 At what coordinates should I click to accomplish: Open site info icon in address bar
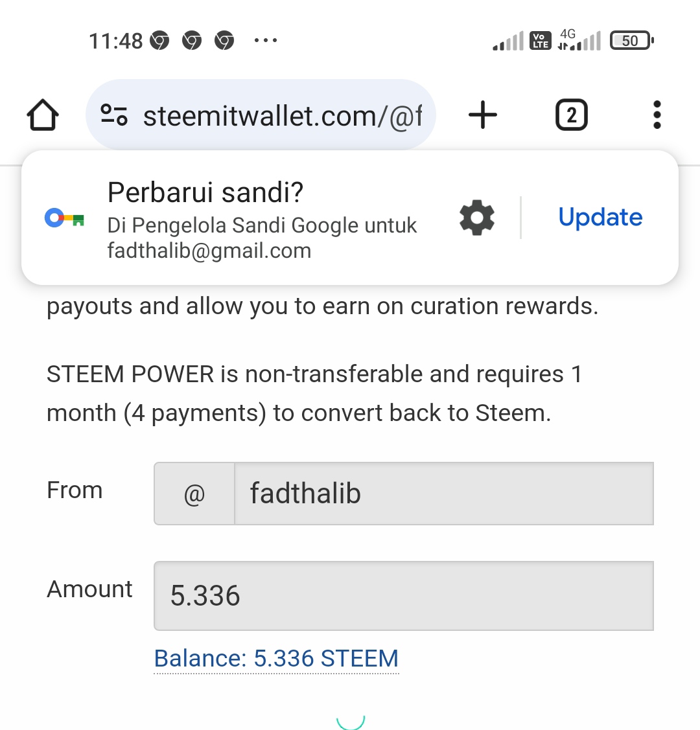(114, 116)
